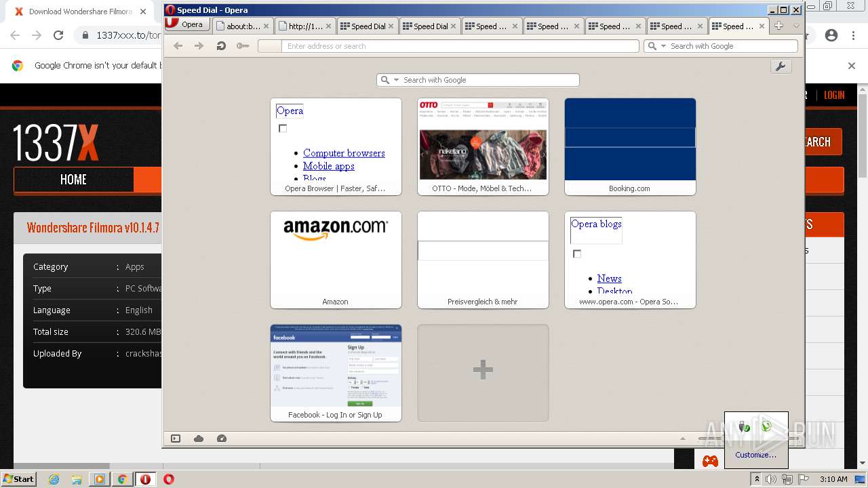The height and width of the screenshot is (488, 868).
Task: Close the http://1... Opera tab
Action: coord(328,26)
